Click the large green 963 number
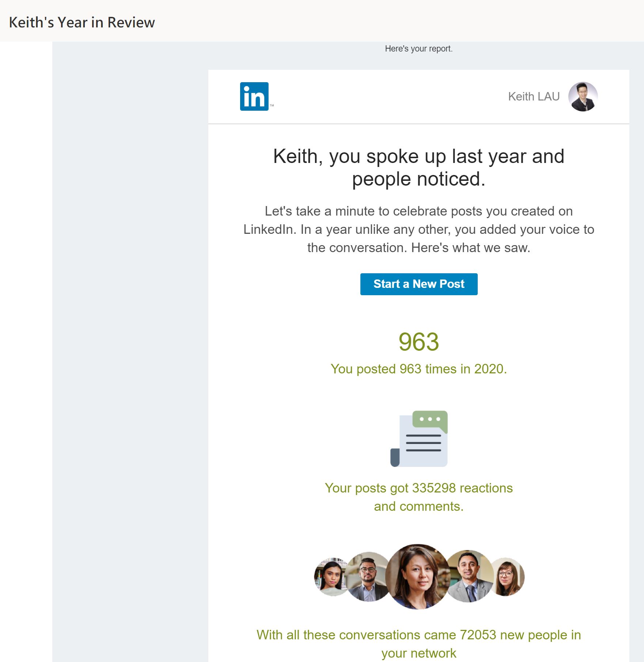The image size is (644, 662). pyautogui.click(x=418, y=342)
